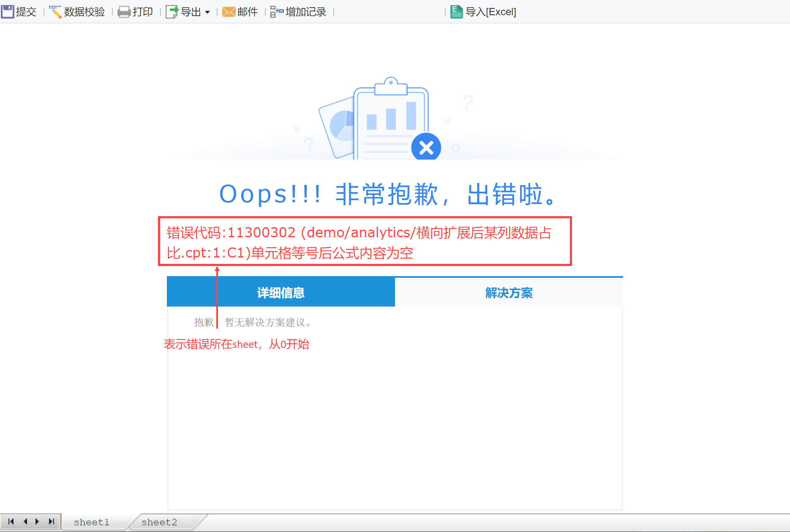Click the 导出 export icon
The width and height of the screenshot is (790, 532).
coord(172,12)
